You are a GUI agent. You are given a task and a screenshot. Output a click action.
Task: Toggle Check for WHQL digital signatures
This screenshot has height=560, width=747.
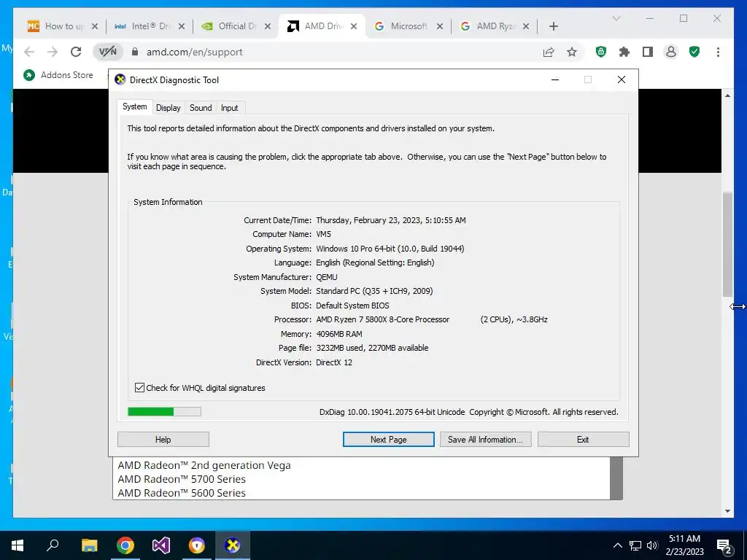click(139, 388)
